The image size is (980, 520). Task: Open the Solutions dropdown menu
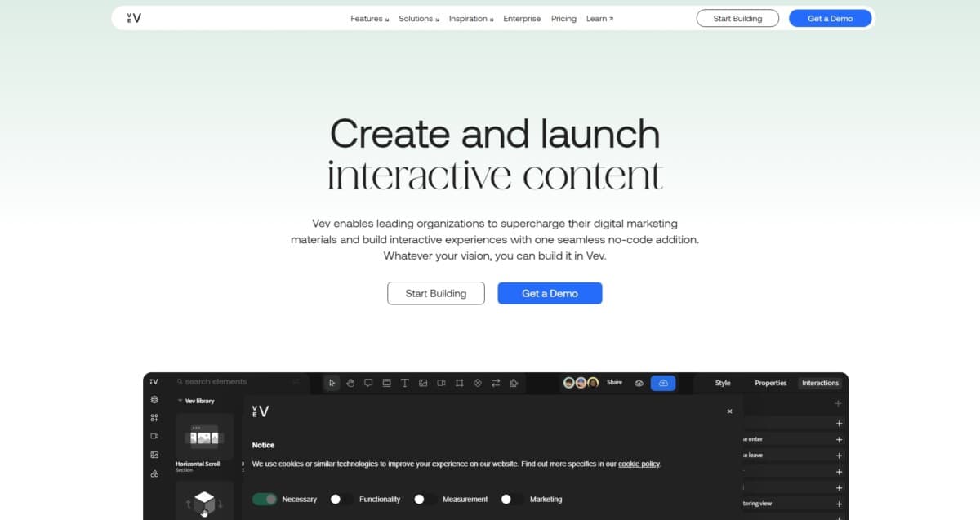point(418,19)
